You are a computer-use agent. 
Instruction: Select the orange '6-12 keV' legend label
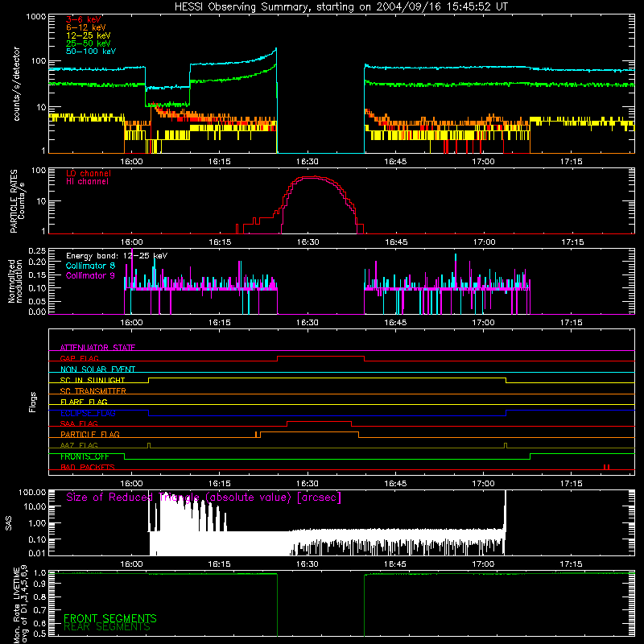pyautogui.click(x=85, y=27)
